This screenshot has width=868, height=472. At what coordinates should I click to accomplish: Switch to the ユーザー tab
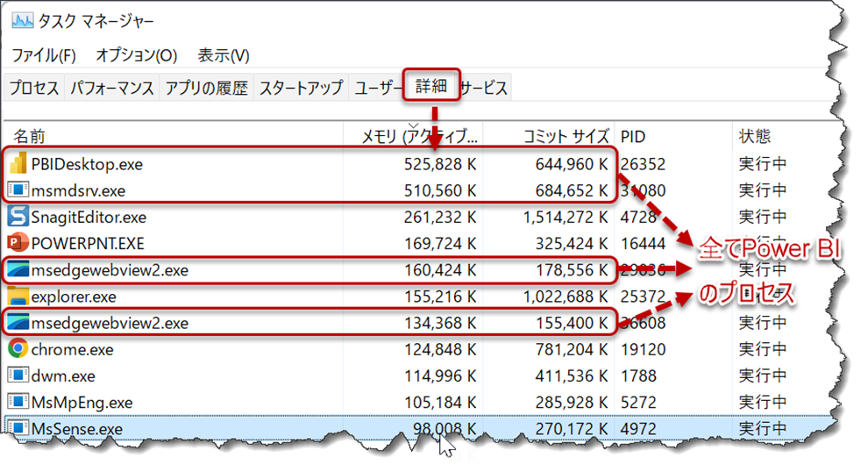pos(378,88)
